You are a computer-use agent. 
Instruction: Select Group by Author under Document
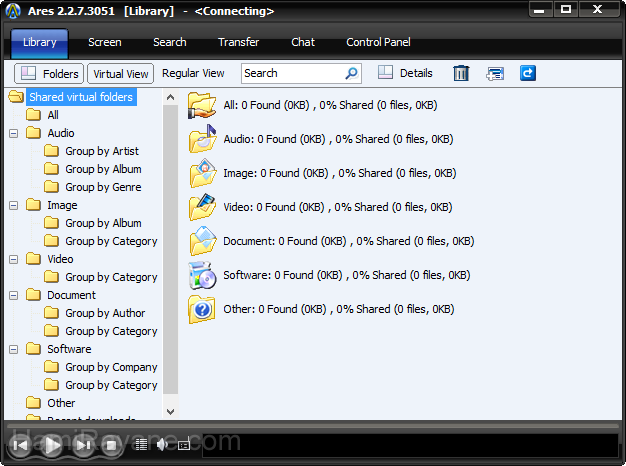105,313
